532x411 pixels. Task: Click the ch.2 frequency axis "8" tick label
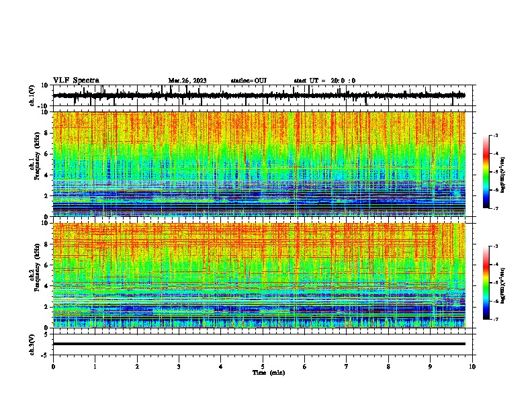click(x=47, y=244)
